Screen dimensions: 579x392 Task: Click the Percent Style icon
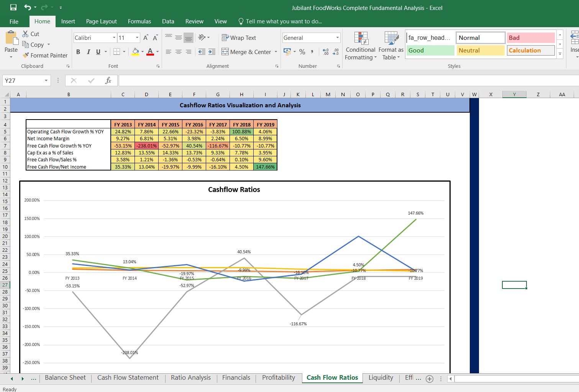[302, 52]
